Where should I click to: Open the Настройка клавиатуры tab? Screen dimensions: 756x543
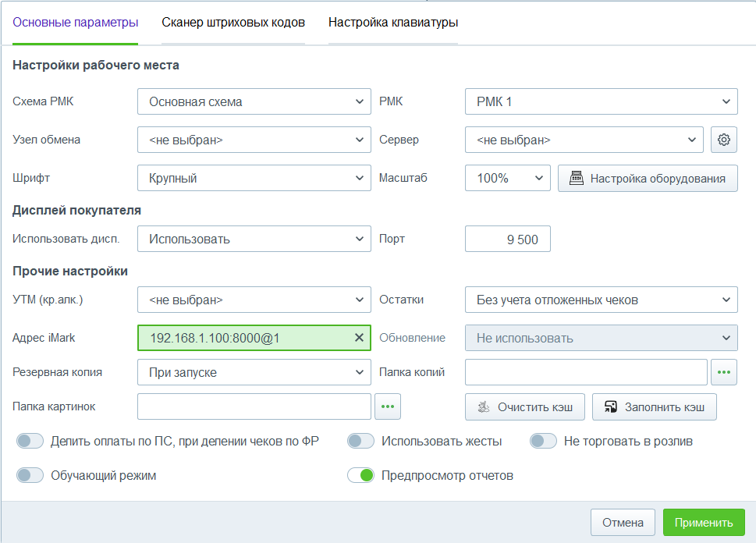[392, 23]
